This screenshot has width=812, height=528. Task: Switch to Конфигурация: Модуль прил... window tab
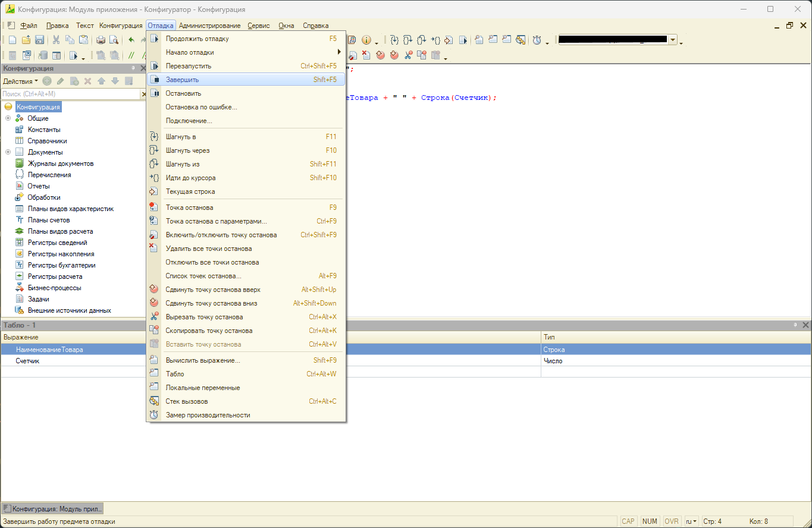[x=52, y=509]
